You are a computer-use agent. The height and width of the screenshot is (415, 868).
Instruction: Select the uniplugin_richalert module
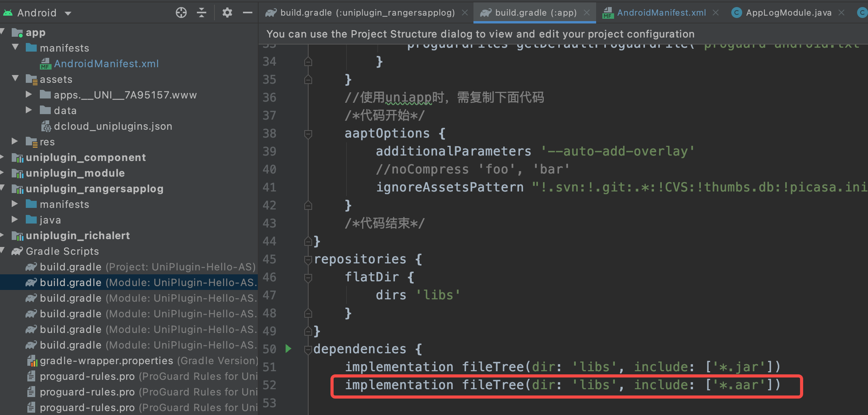click(78, 236)
